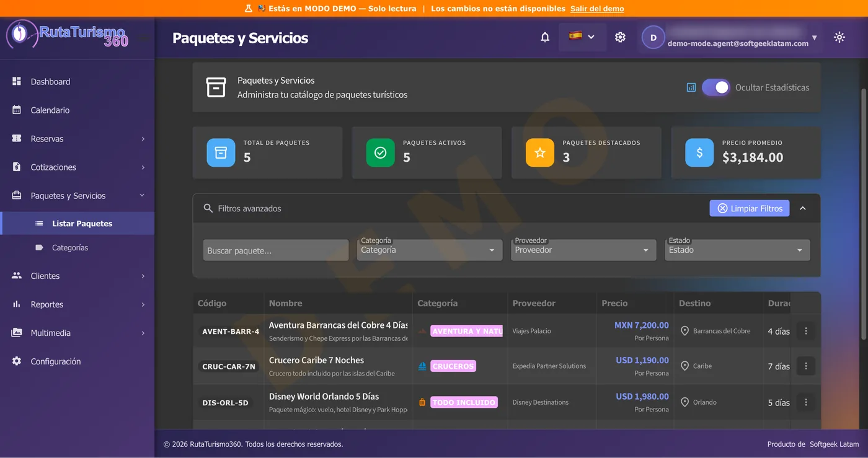Screen dimensions: 868x458
Task: Toggle light theme sun icon
Action: click(839, 37)
